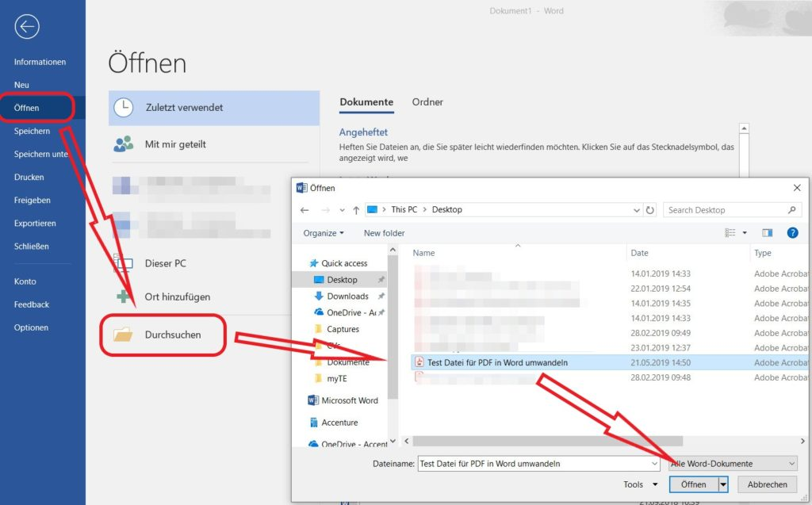Open the Organize dropdown menu
Image resolution: width=812 pixels, height=505 pixels.
pyautogui.click(x=324, y=233)
